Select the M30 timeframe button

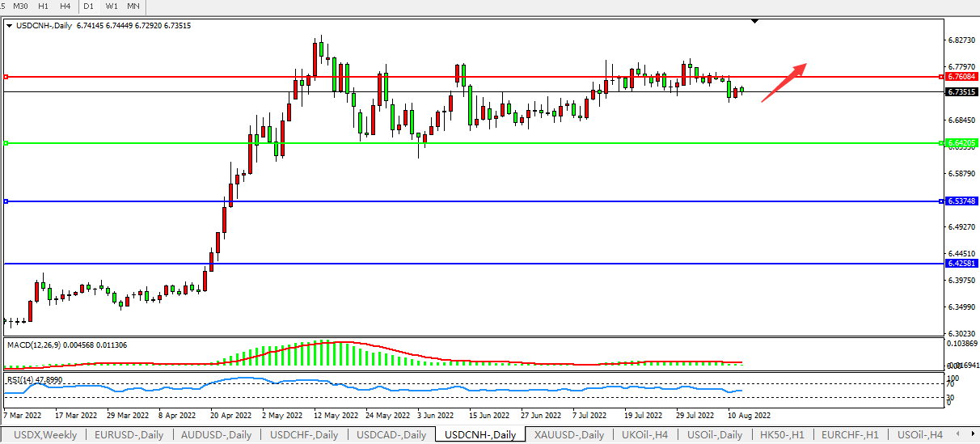pyautogui.click(x=21, y=6)
